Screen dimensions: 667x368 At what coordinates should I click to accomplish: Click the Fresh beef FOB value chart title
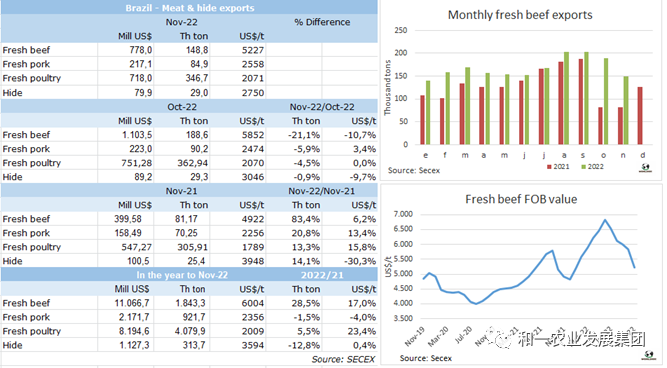521,200
